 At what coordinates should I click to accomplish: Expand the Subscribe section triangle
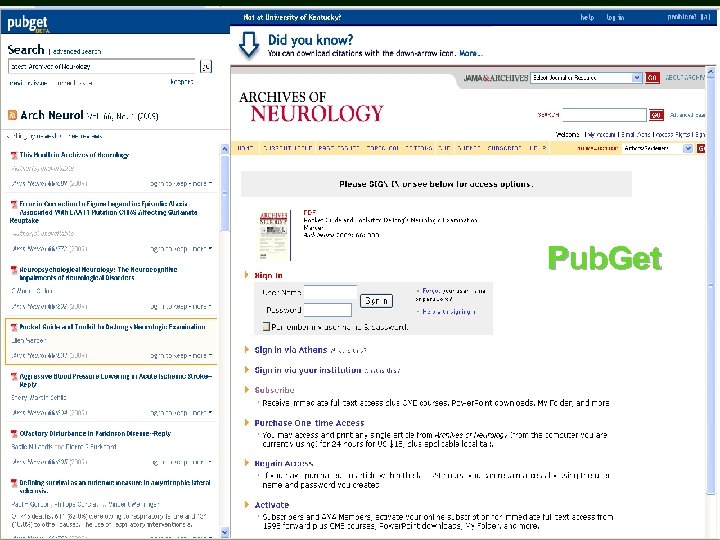pyautogui.click(x=247, y=389)
